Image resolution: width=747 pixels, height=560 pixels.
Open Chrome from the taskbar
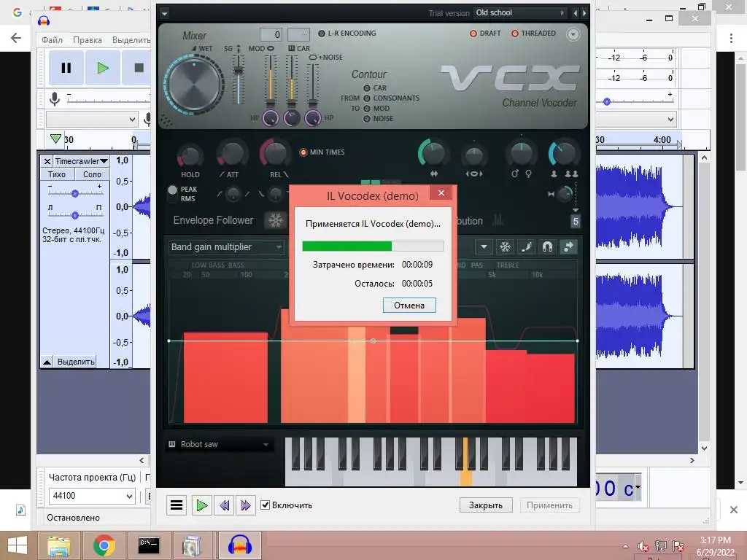coord(104,545)
